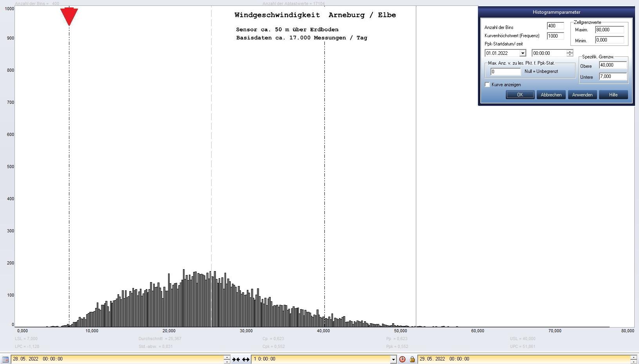The height and width of the screenshot is (364, 639).
Task: Click the Maxim. Zellgrenzwerte field
Action: 609,30
